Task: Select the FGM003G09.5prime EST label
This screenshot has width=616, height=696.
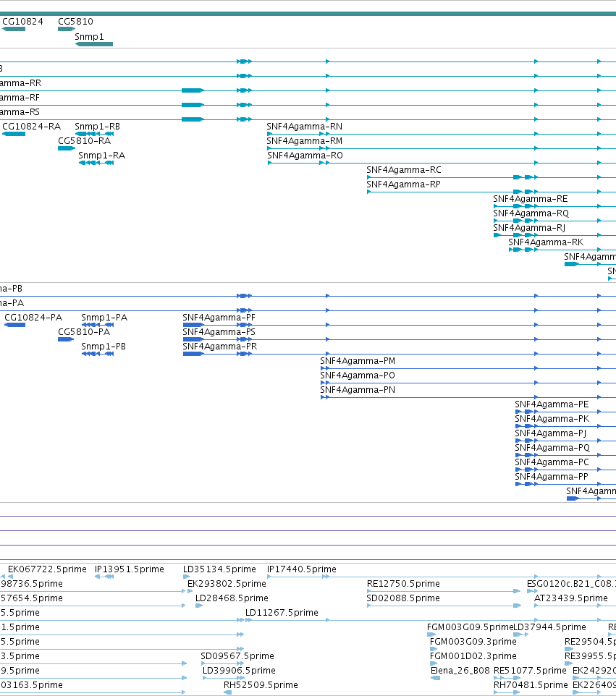Action: click(x=470, y=627)
